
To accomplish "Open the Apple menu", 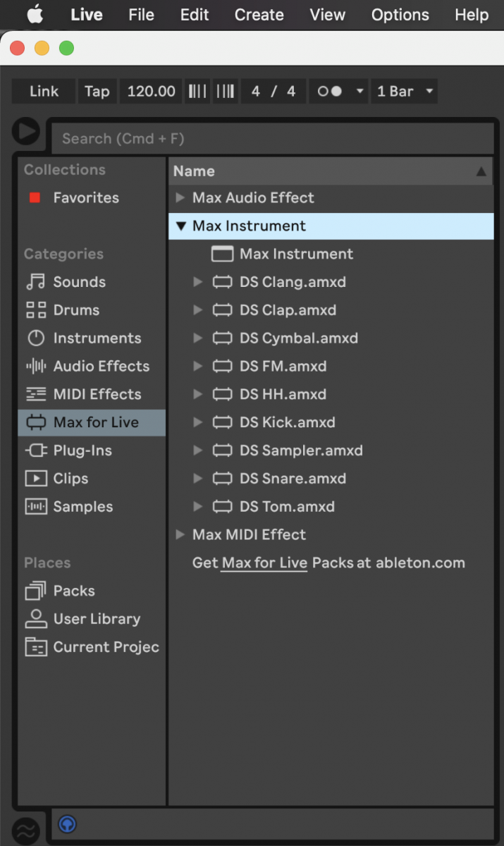I will pos(34,15).
